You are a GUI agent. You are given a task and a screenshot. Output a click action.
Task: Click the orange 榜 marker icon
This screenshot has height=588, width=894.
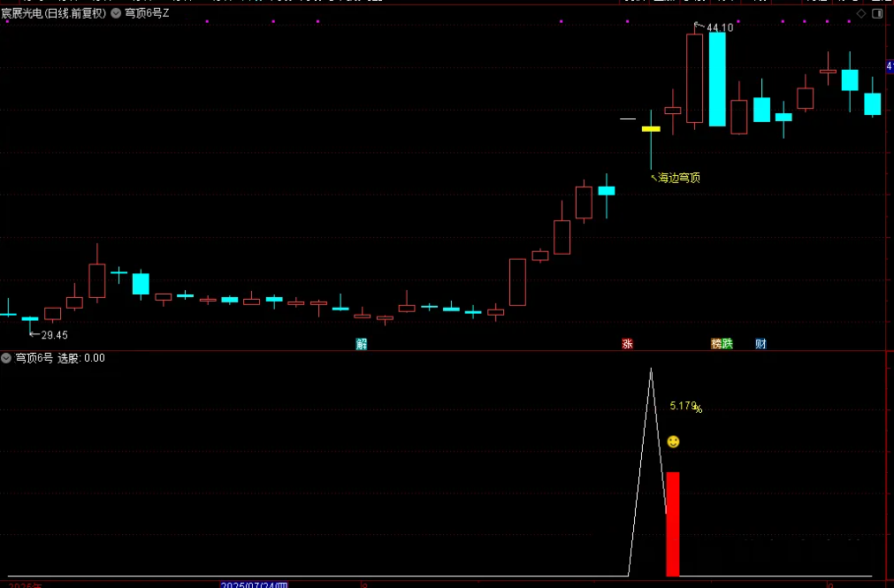click(716, 344)
